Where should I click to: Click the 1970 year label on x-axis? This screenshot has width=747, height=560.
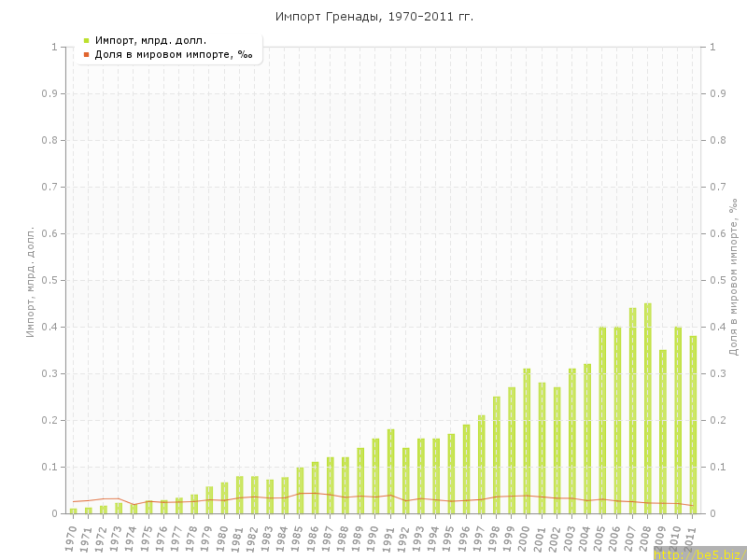pyautogui.click(x=71, y=538)
